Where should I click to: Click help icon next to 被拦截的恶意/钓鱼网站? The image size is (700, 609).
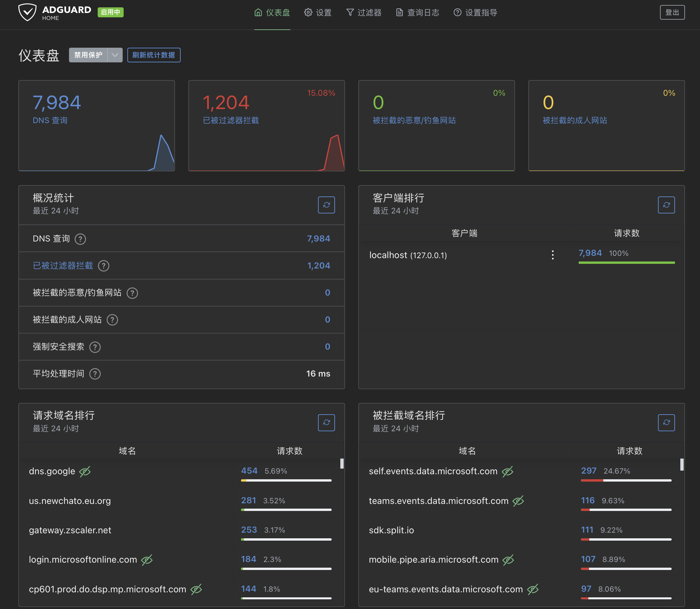point(132,293)
